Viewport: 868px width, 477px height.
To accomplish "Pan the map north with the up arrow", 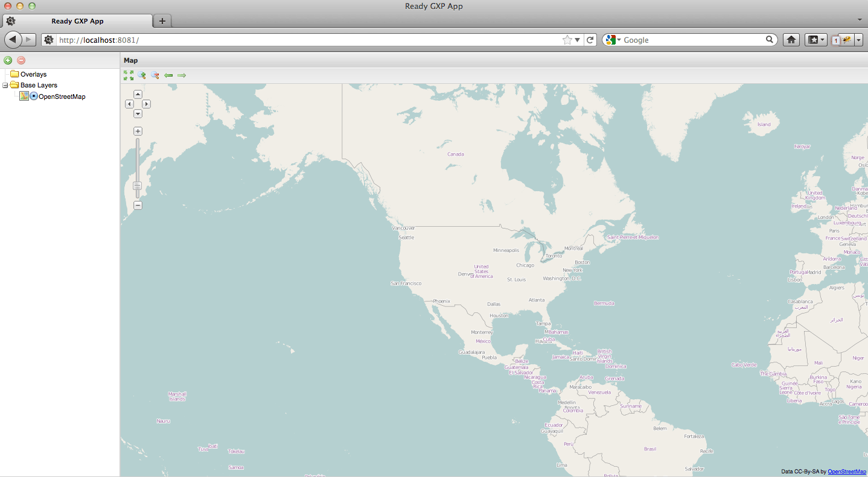I will [x=138, y=94].
